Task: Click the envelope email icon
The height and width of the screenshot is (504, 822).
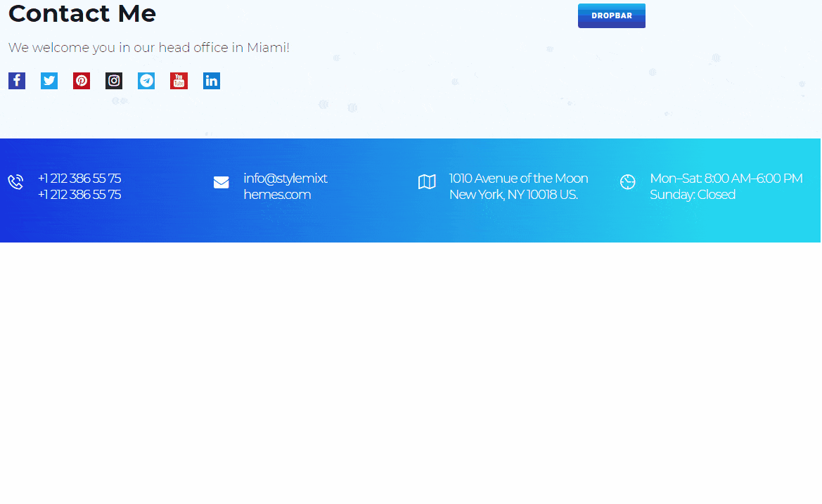Action: [x=221, y=182]
